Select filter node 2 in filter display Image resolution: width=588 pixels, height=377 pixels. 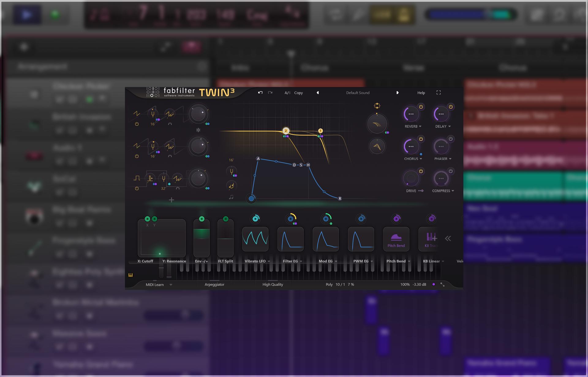[x=286, y=131]
